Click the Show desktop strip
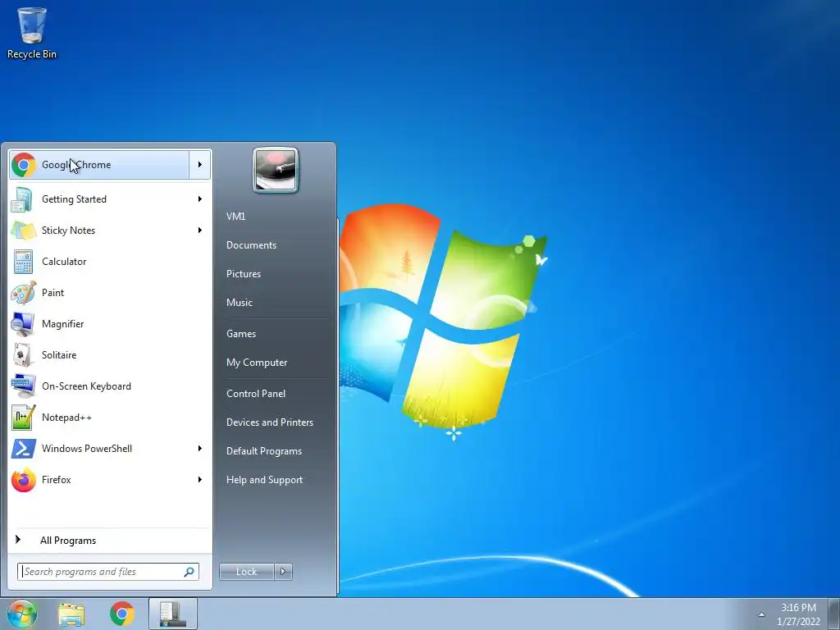The width and height of the screenshot is (840, 630). (x=834, y=614)
